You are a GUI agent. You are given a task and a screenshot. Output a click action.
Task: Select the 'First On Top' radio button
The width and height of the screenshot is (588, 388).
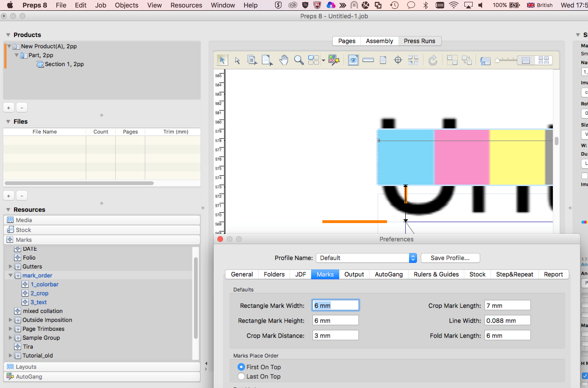click(x=241, y=366)
